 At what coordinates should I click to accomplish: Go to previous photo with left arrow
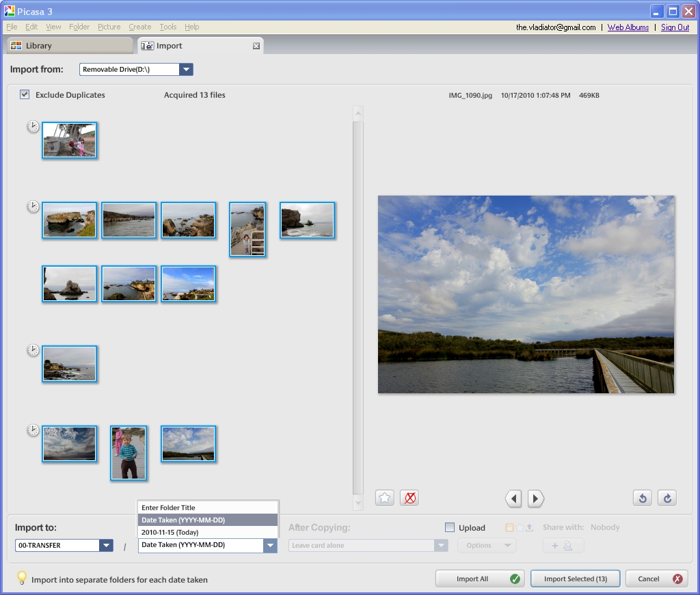[x=513, y=499]
